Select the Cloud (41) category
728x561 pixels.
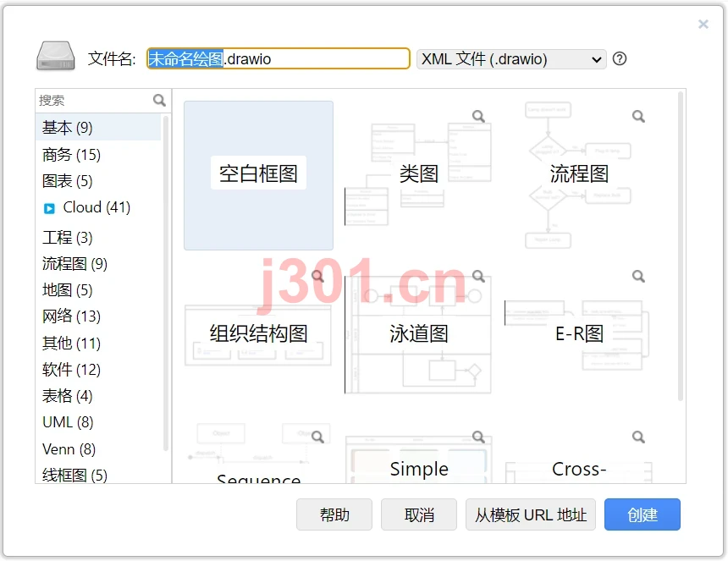[97, 207]
